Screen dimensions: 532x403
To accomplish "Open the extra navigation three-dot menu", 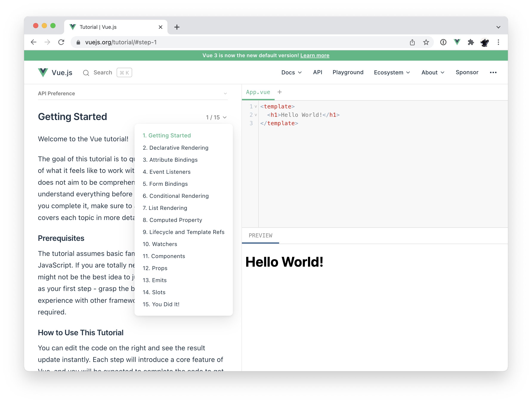I will tap(493, 72).
